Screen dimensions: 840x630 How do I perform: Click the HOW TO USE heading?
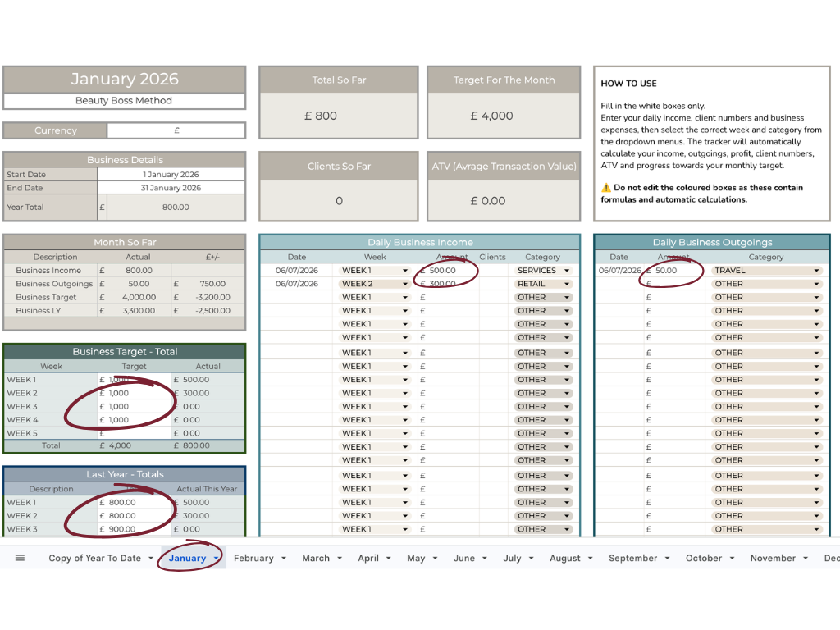[x=628, y=84]
